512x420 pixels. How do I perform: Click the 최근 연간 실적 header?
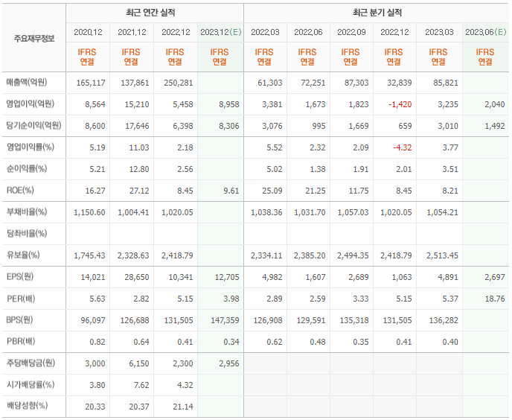click(150, 13)
